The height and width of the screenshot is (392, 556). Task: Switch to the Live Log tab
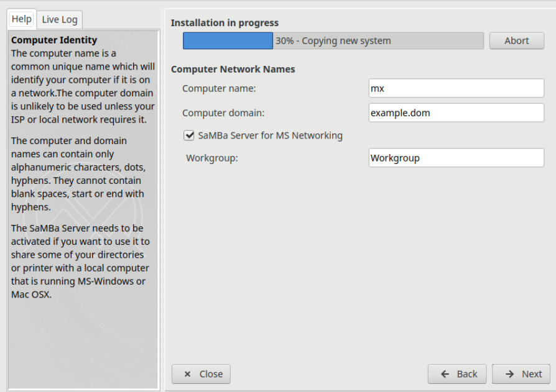(60, 19)
